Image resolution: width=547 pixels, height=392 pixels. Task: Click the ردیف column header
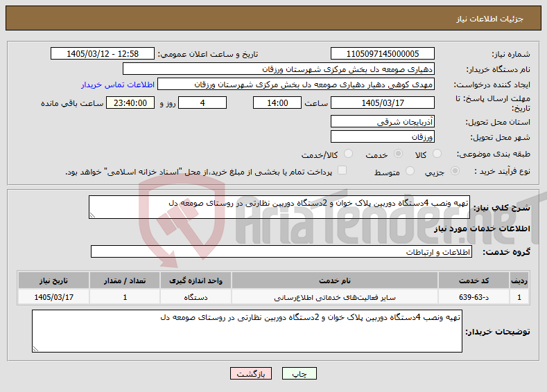tap(519, 280)
